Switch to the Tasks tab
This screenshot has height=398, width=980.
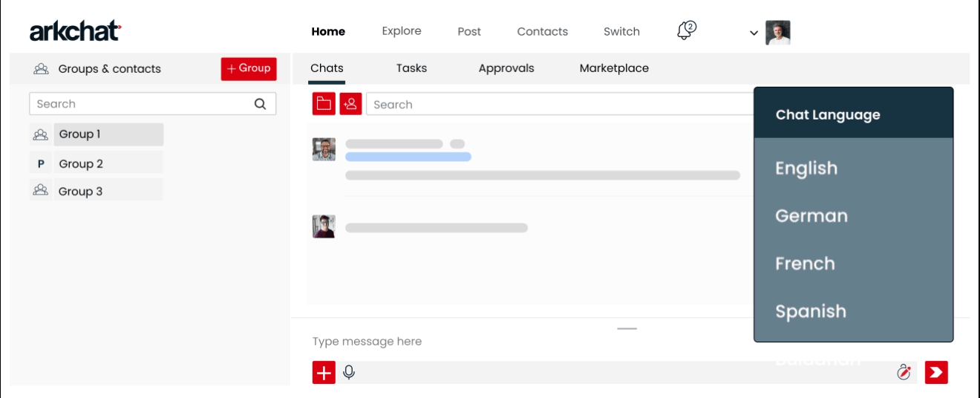pyautogui.click(x=411, y=68)
